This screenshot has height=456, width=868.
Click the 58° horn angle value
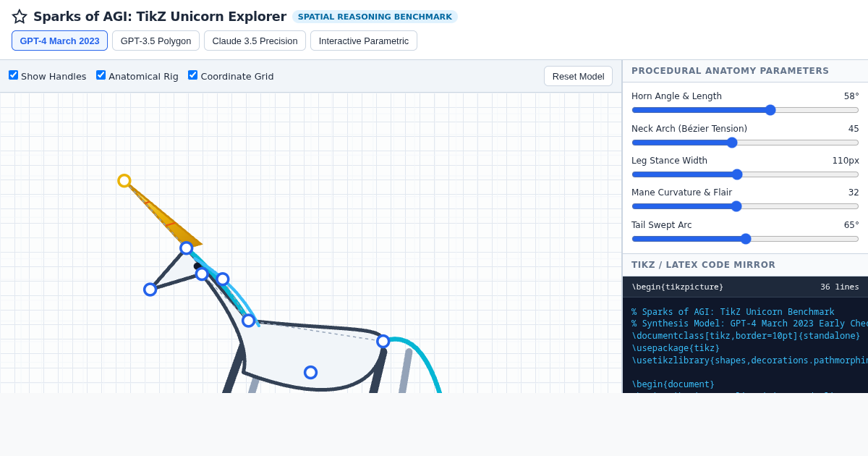coord(851,96)
